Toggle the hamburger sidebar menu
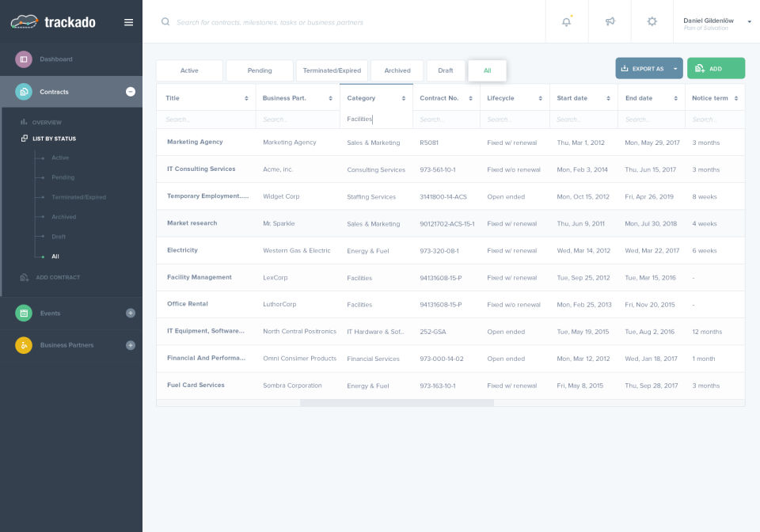760x532 pixels. (x=128, y=22)
